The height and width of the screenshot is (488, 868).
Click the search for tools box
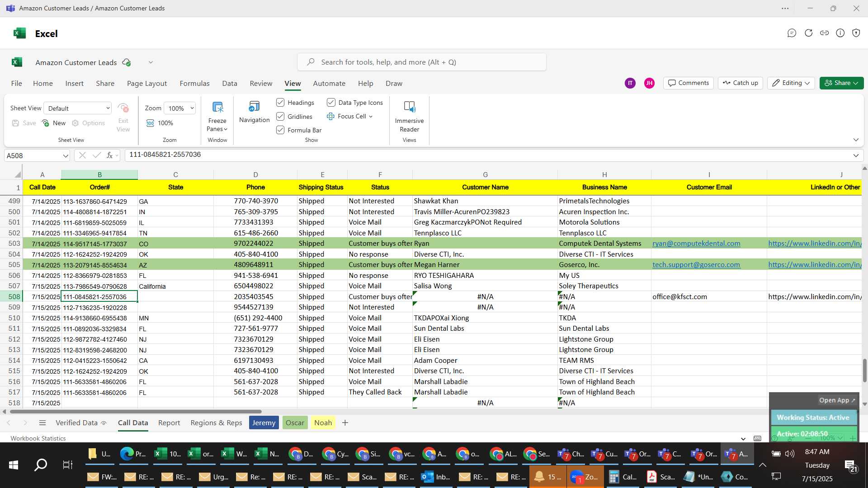pos(421,62)
